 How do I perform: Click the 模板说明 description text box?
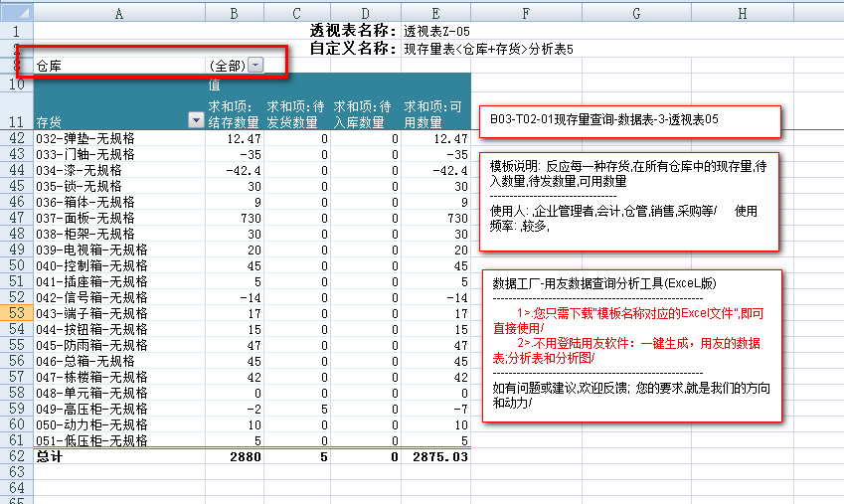pos(629,202)
